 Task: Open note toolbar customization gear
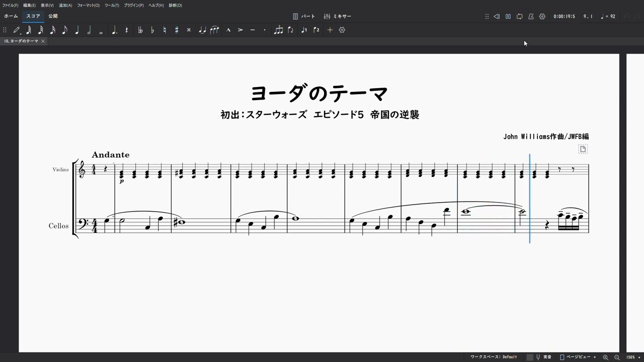[x=342, y=30]
